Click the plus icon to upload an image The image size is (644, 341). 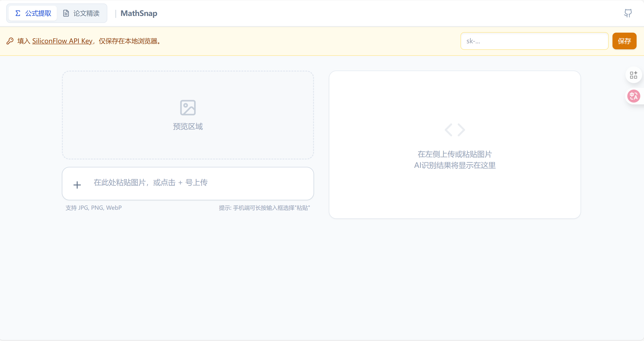[77, 185]
